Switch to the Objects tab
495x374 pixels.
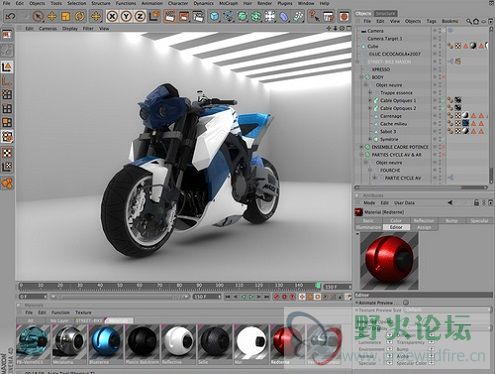click(363, 14)
